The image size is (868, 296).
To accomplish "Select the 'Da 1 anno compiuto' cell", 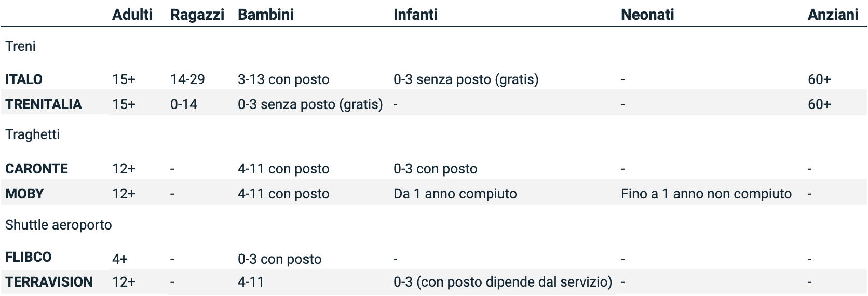I will (455, 194).
